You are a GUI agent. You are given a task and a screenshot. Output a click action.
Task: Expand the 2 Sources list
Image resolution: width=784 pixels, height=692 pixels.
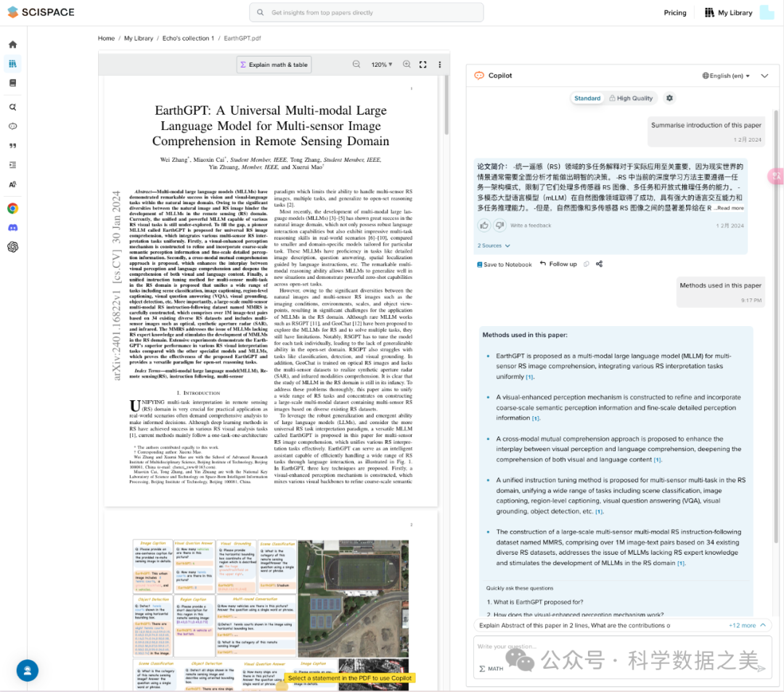coord(494,245)
